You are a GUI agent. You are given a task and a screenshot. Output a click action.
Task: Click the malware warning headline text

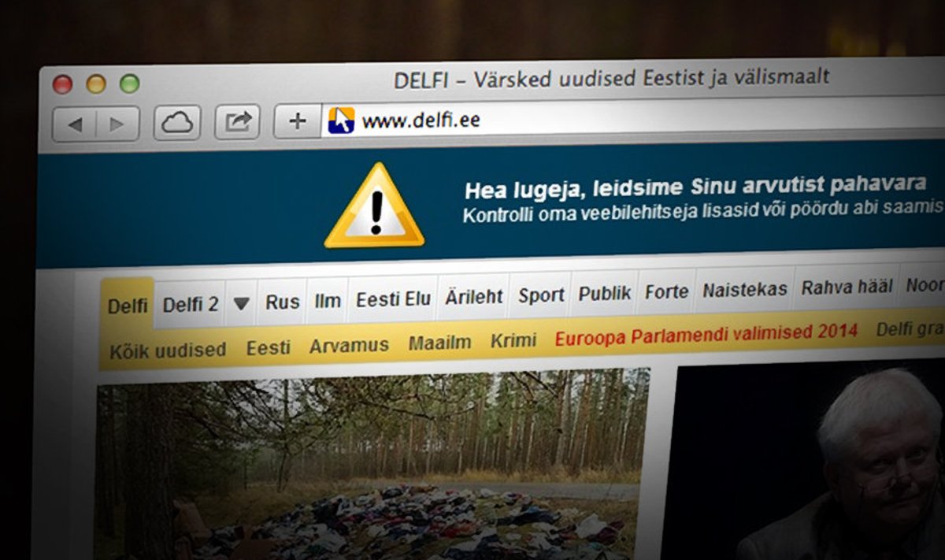(x=695, y=187)
